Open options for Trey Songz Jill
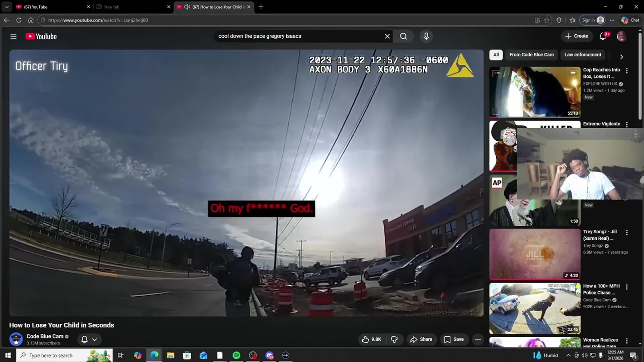The width and height of the screenshot is (644, 362). point(627,233)
